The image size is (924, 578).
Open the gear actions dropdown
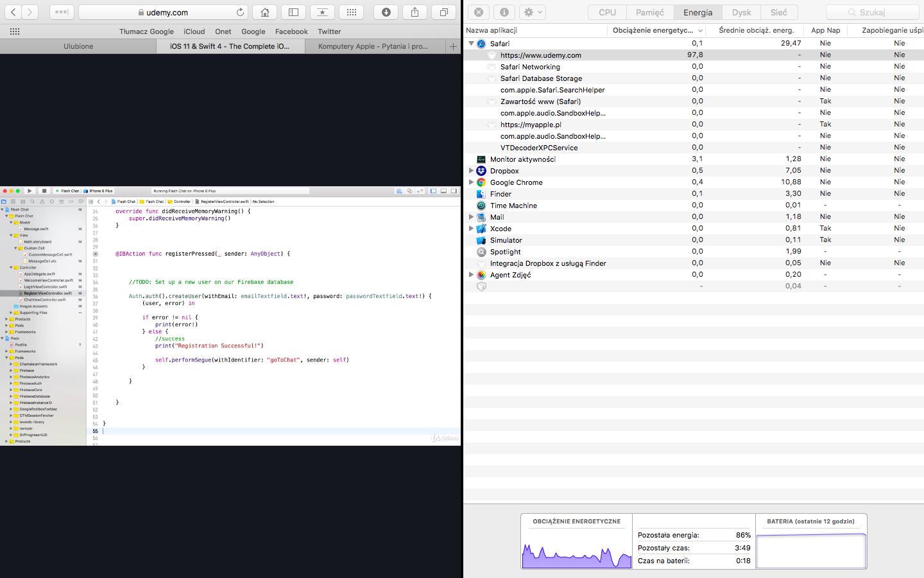pyautogui.click(x=533, y=12)
